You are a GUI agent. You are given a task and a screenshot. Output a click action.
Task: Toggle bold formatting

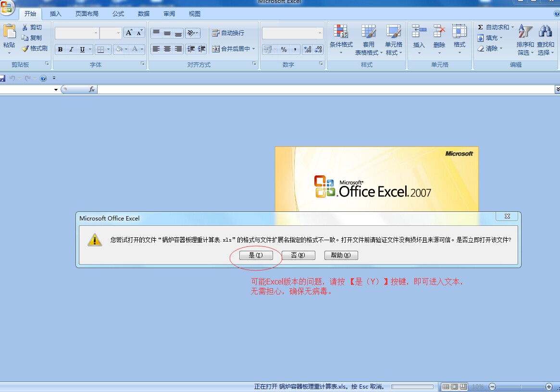tap(60, 49)
